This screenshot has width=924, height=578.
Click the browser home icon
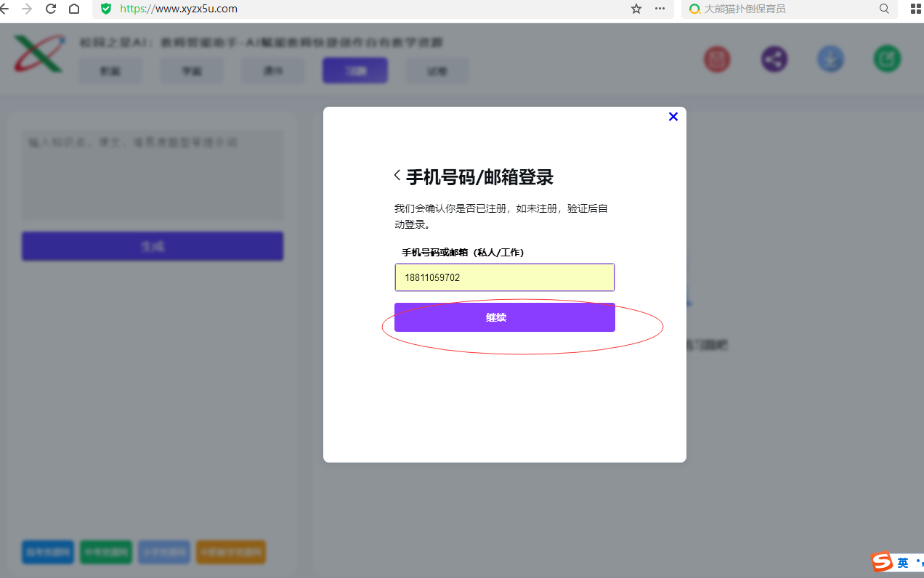tap(74, 9)
